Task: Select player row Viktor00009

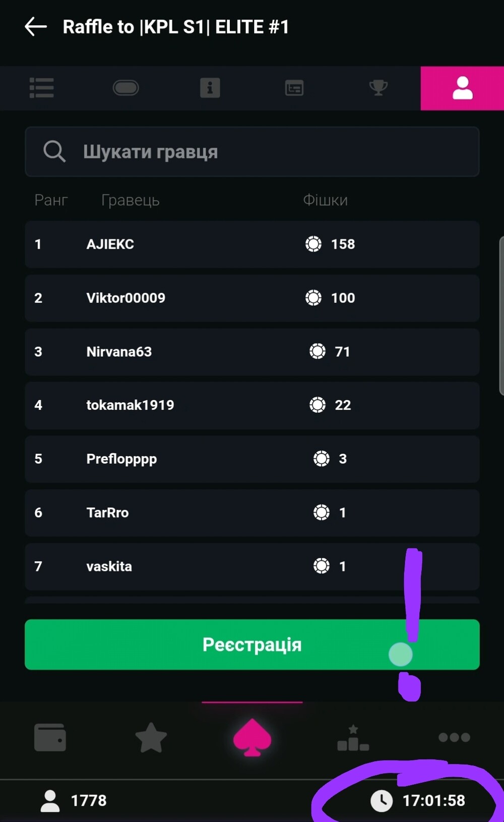Action: click(x=252, y=298)
